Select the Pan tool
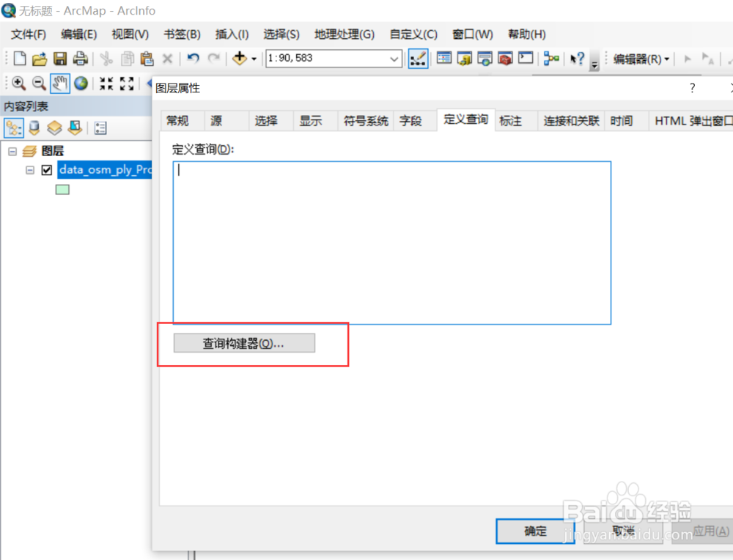Screen dimensions: 733x560 click(x=59, y=83)
